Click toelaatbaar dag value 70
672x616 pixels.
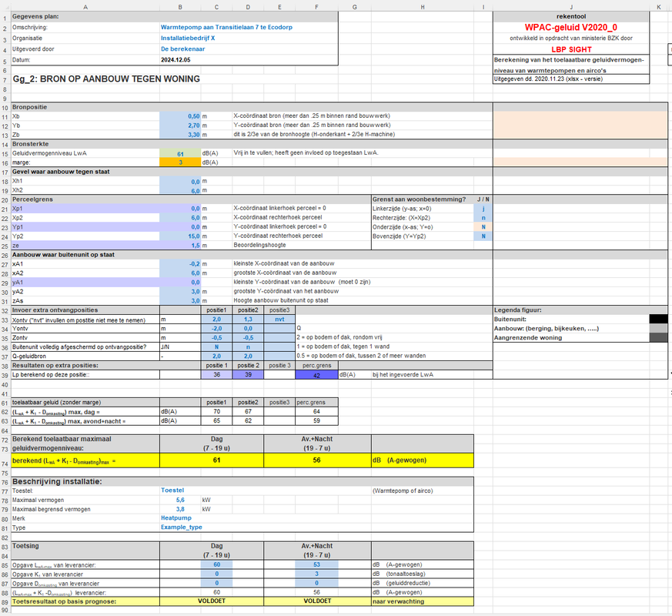coord(216,411)
